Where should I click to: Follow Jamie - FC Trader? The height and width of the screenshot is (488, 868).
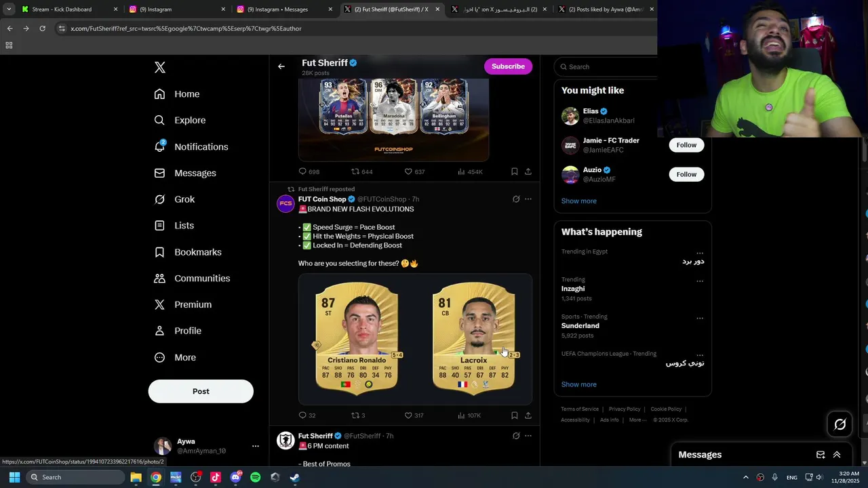click(686, 145)
